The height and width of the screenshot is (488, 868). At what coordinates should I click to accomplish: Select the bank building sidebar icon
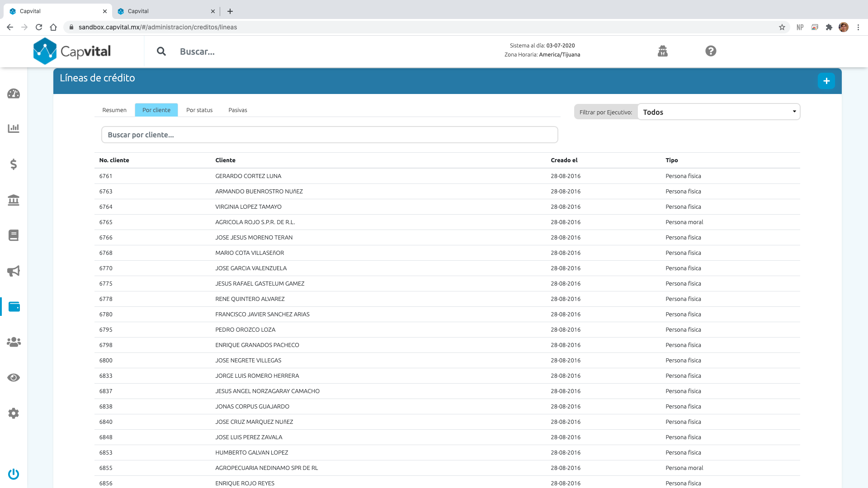tap(14, 200)
